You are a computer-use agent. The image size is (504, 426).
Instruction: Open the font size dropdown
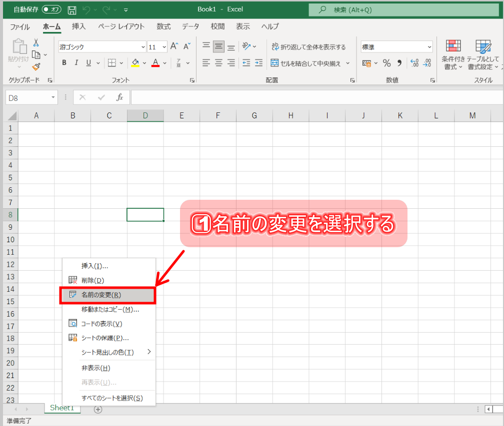(x=164, y=47)
